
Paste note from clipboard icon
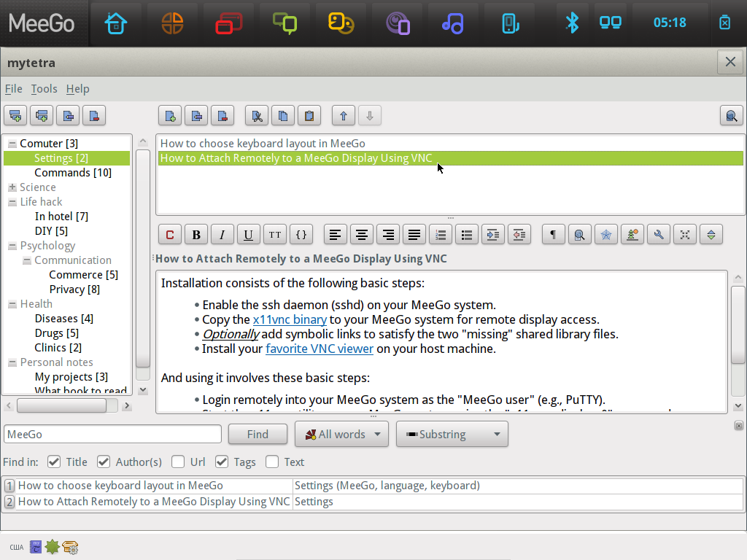tap(309, 116)
